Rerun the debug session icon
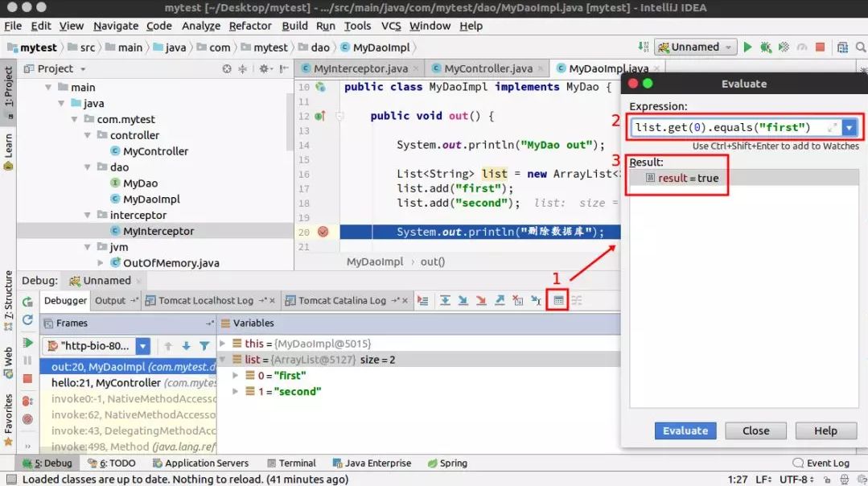The height and width of the screenshot is (486, 868). (27, 302)
